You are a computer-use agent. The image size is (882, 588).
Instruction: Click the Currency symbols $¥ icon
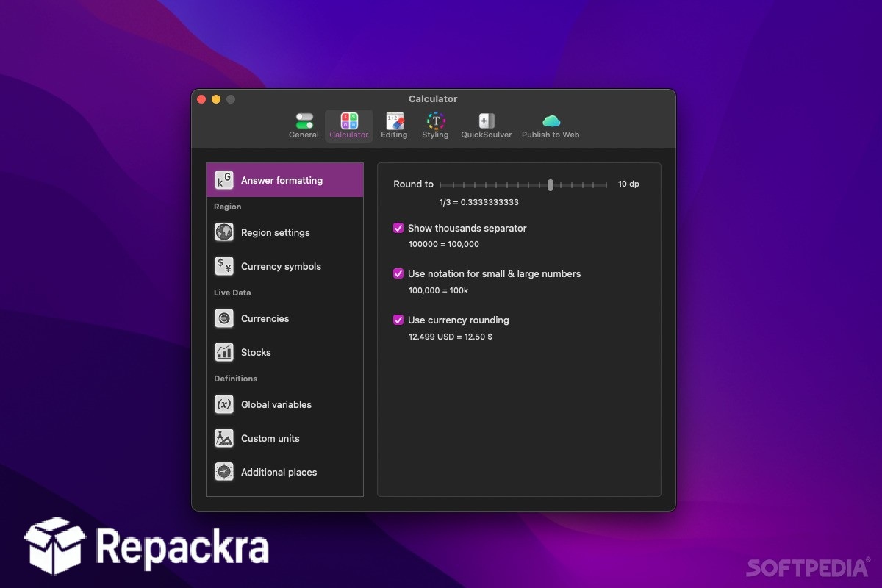(224, 266)
